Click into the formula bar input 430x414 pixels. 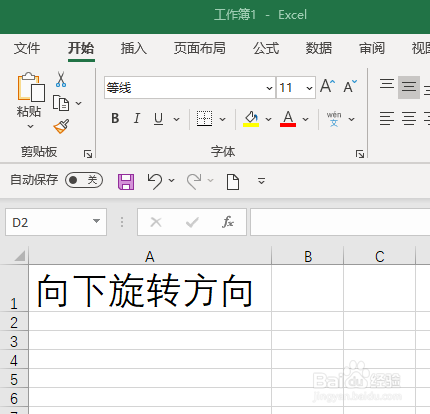click(340, 222)
